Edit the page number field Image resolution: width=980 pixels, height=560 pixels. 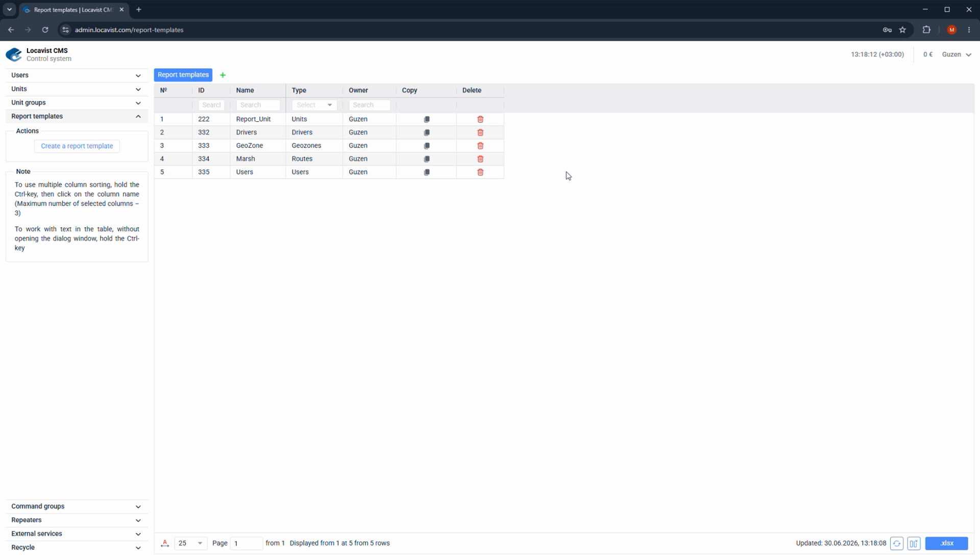[x=247, y=544]
